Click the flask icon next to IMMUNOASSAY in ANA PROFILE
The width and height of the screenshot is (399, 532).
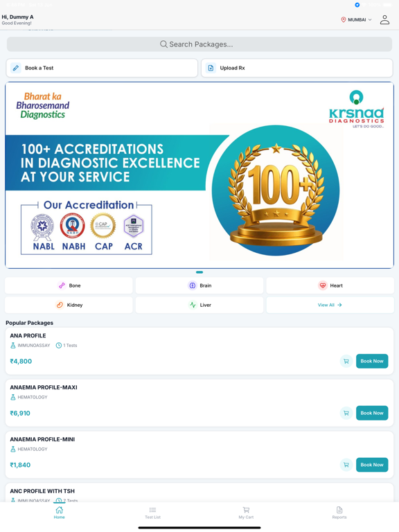click(x=13, y=346)
